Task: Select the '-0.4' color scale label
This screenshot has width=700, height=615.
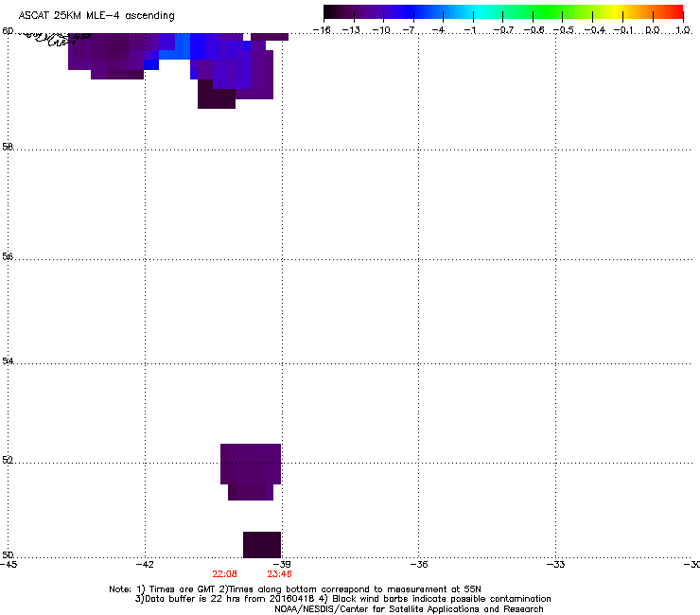Action: pyautogui.click(x=595, y=30)
